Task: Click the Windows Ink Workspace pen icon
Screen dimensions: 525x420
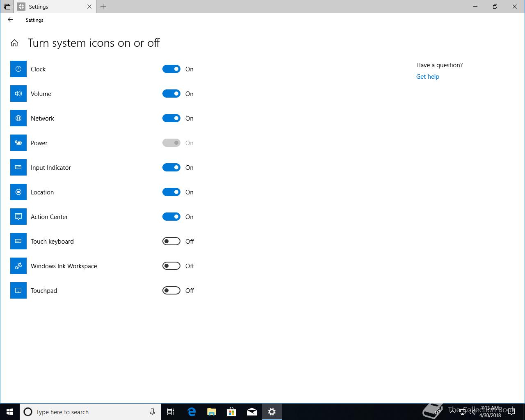Action: 18,266
